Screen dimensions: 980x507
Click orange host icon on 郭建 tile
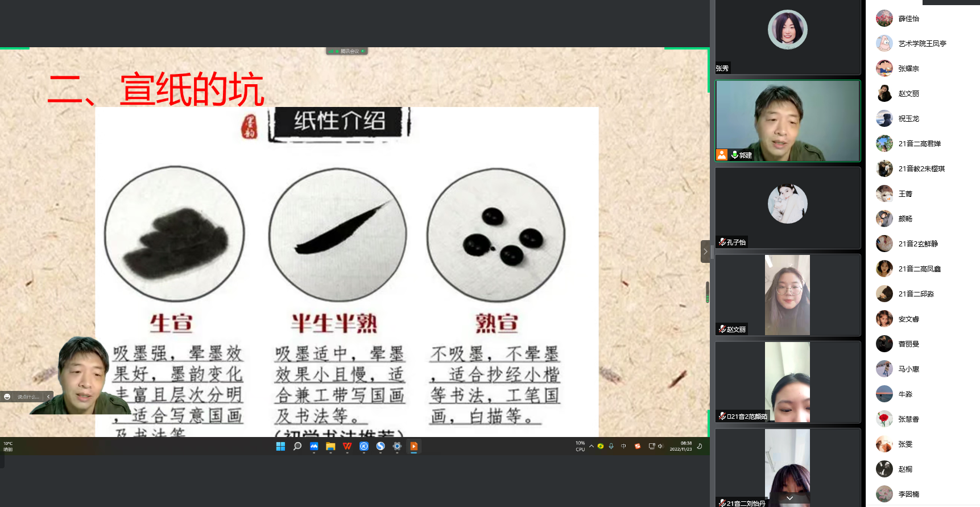coord(722,155)
